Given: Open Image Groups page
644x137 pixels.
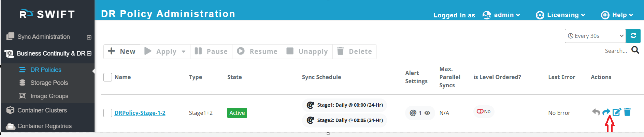Looking at the screenshot, I should coord(49,96).
